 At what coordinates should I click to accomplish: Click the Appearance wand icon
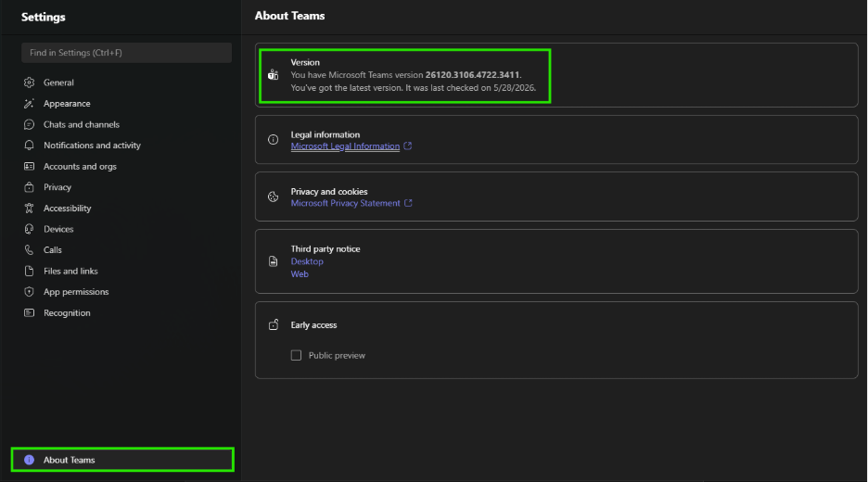(x=30, y=104)
